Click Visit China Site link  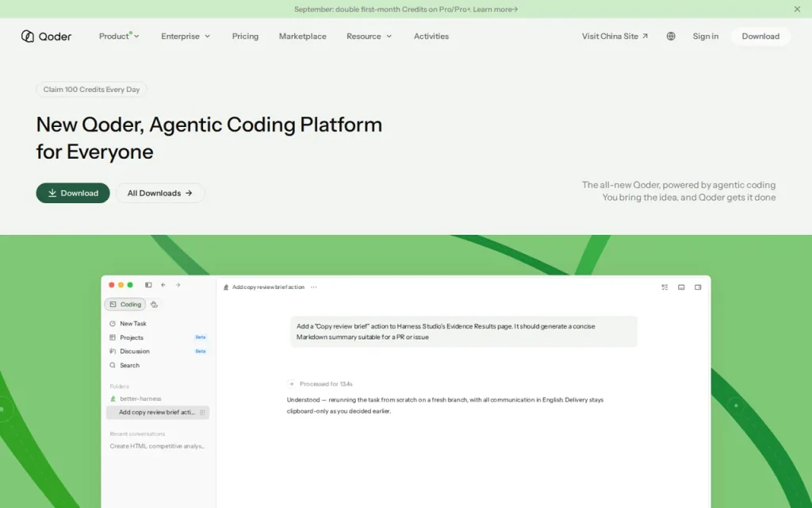[615, 37]
